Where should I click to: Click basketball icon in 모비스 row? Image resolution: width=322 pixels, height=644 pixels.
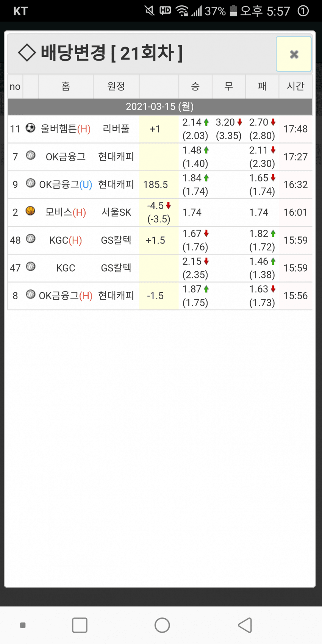tap(30, 211)
